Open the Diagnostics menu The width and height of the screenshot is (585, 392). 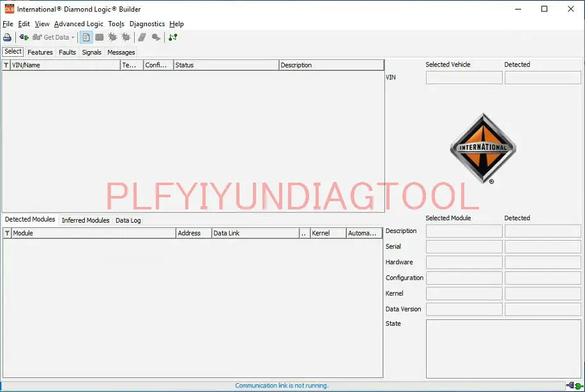(147, 24)
